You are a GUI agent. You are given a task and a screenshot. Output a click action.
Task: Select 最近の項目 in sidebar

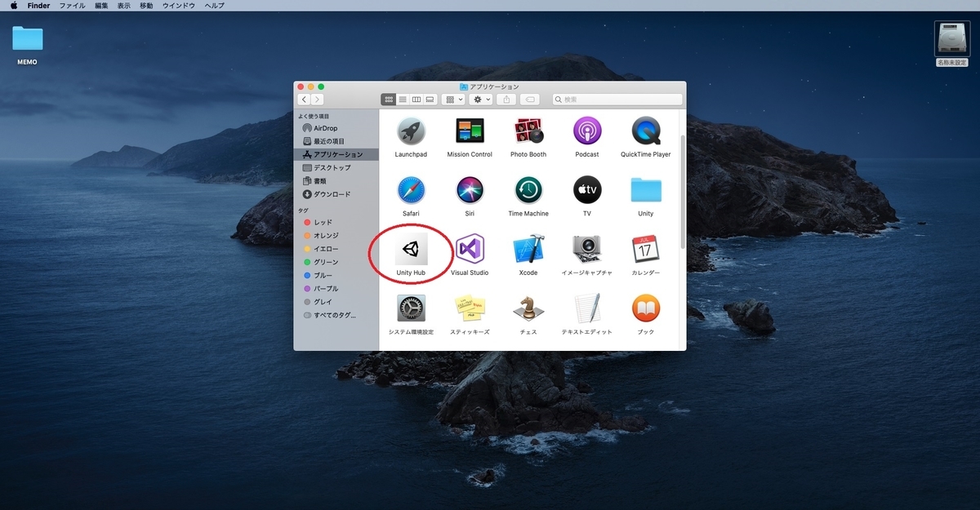[336, 141]
